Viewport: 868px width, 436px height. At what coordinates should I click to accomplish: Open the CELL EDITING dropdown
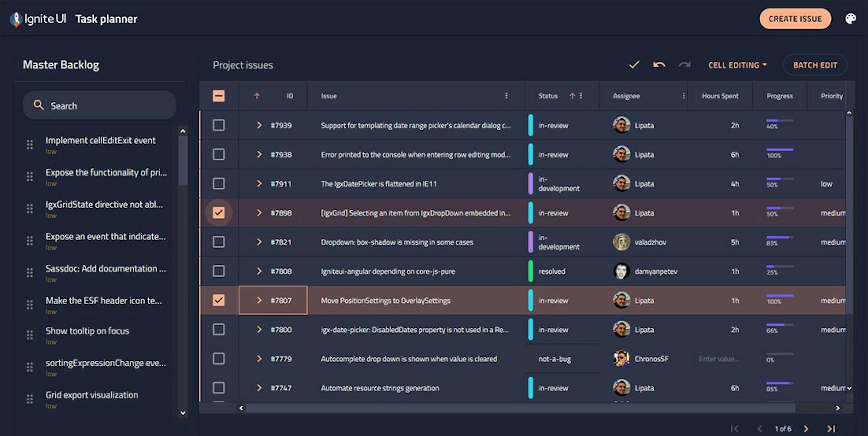click(x=738, y=65)
